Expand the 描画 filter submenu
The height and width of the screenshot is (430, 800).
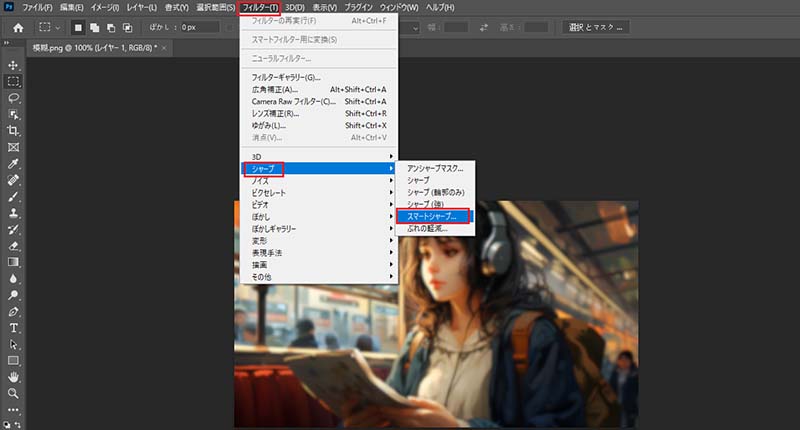319,265
